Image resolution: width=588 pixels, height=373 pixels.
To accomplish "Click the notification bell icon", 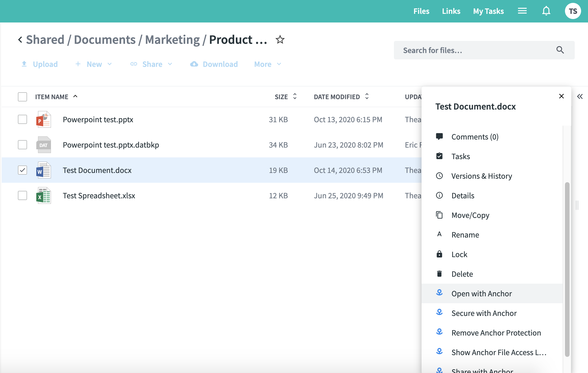I will (x=546, y=11).
